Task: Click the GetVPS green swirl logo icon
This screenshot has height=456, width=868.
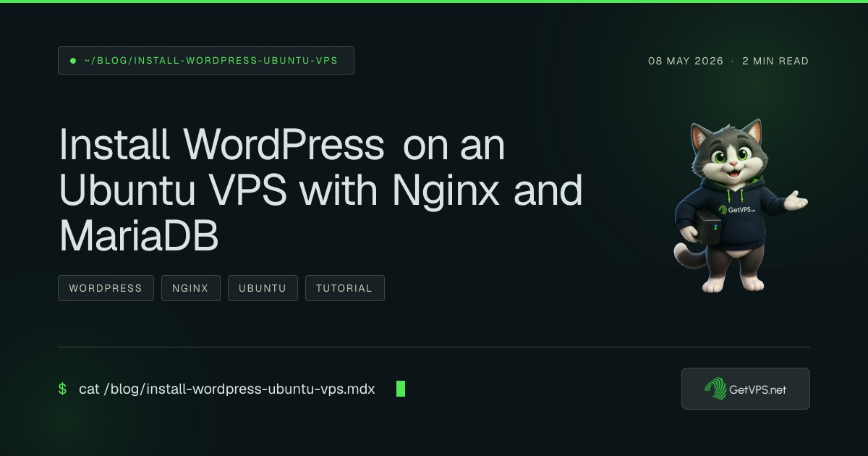Action: 715,389
